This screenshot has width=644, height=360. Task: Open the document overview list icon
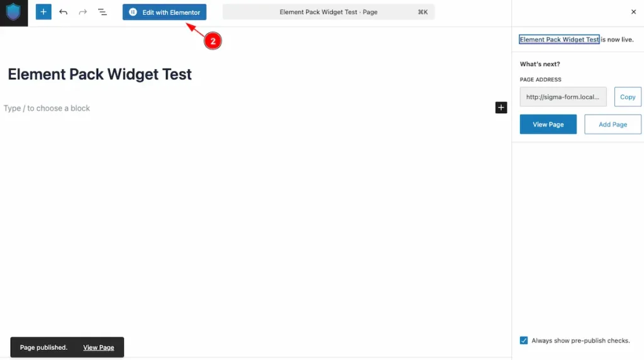103,12
